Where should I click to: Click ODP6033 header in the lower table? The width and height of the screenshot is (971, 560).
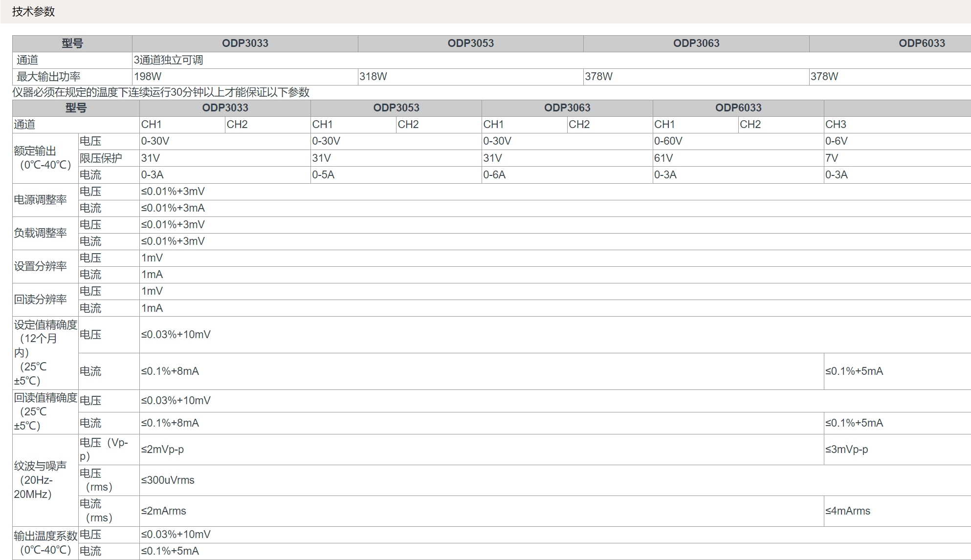[738, 108]
